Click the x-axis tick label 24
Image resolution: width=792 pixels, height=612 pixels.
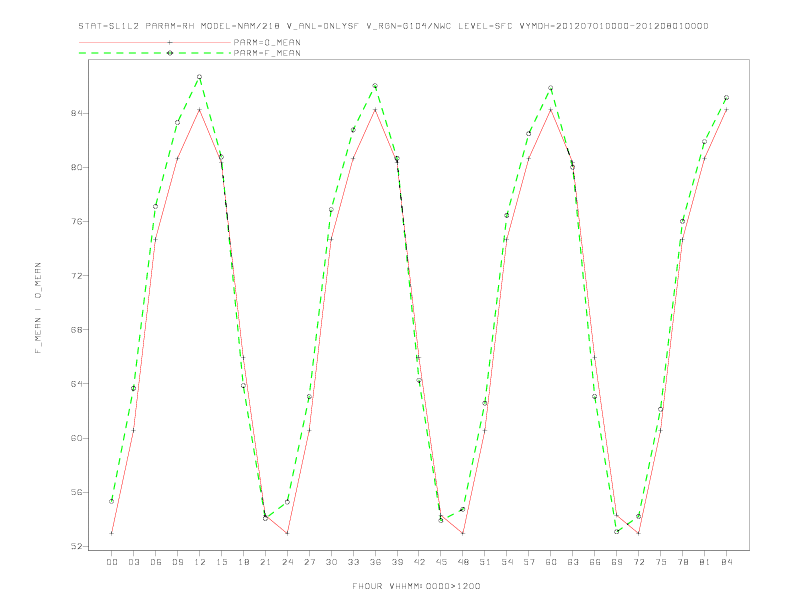tap(287, 562)
